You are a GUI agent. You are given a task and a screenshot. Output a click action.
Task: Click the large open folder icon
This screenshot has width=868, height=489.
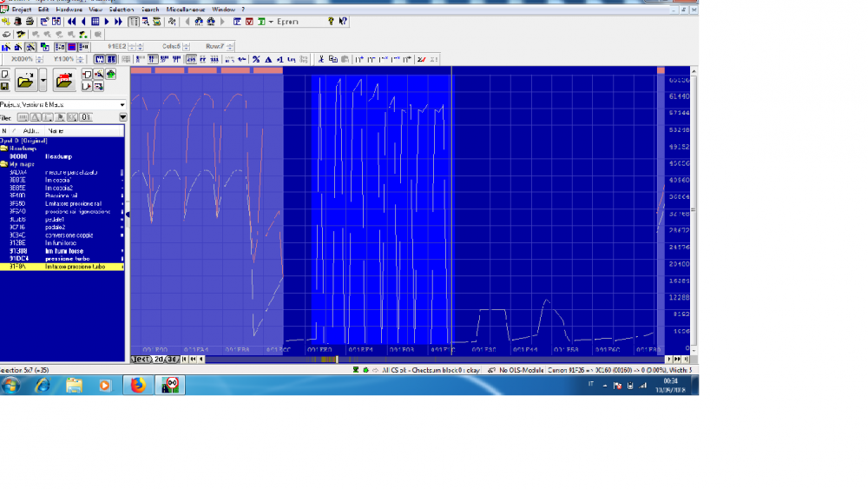tap(25, 81)
